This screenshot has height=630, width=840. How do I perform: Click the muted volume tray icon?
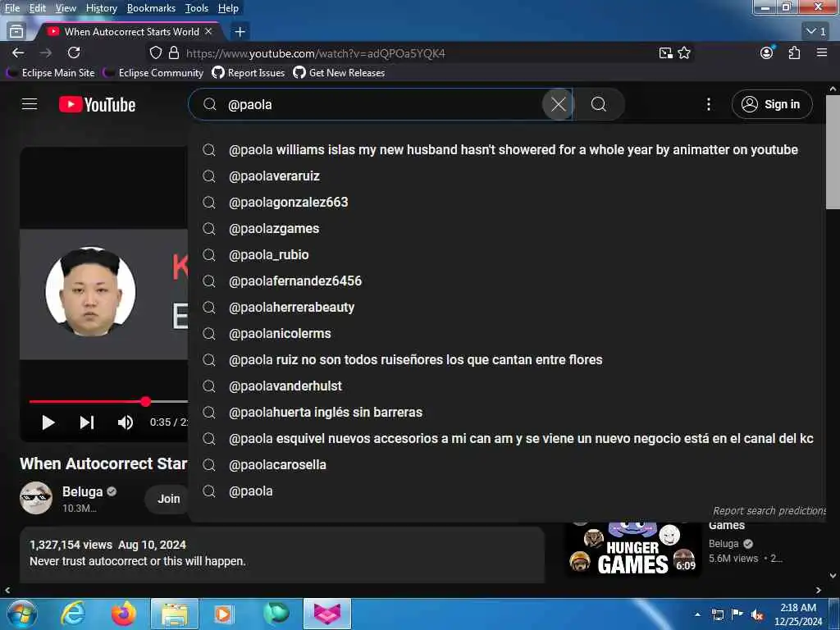[x=757, y=615]
